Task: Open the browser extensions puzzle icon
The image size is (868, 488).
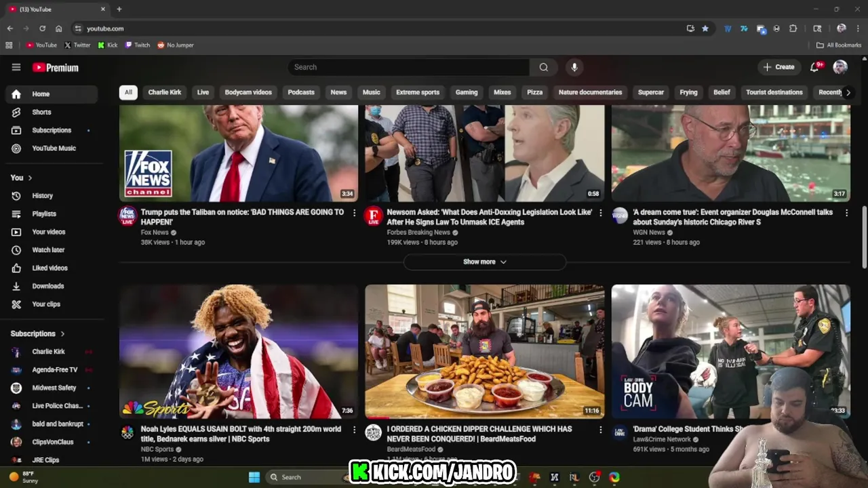Action: (x=793, y=28)
